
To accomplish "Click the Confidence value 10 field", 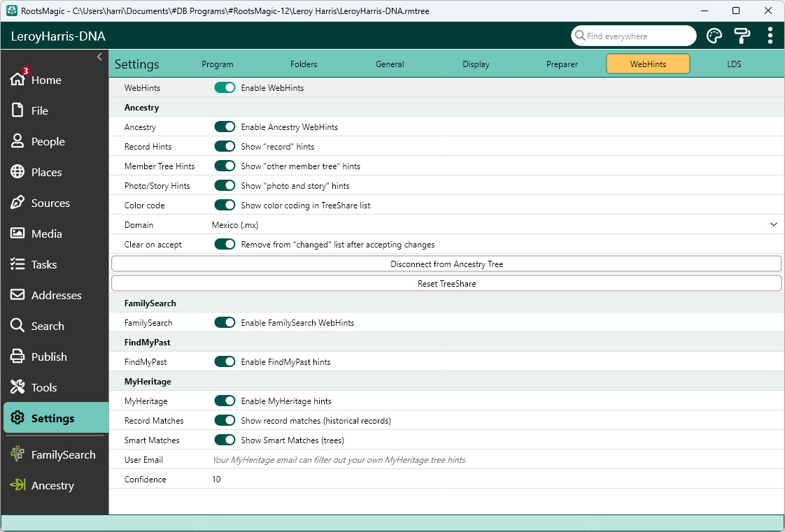I will tap(495, 479).
